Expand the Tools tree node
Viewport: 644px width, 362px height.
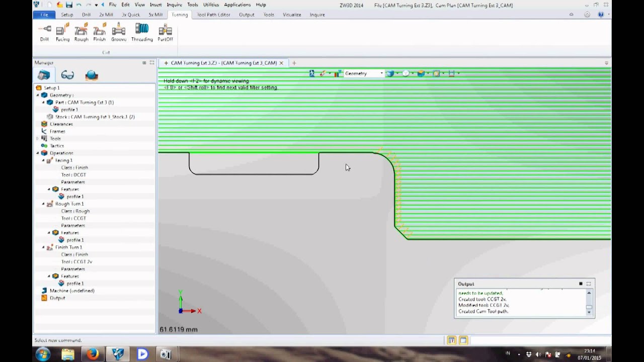point(38,138)
